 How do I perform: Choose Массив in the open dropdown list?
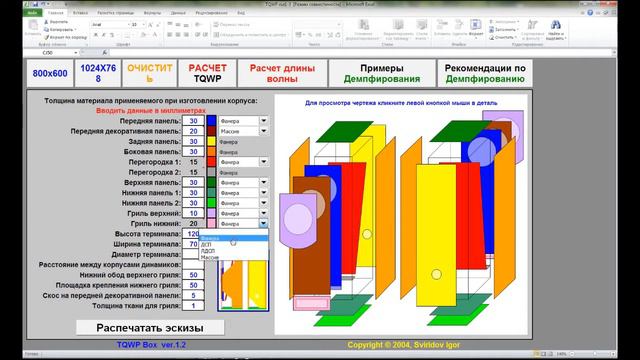click(233, 258)
